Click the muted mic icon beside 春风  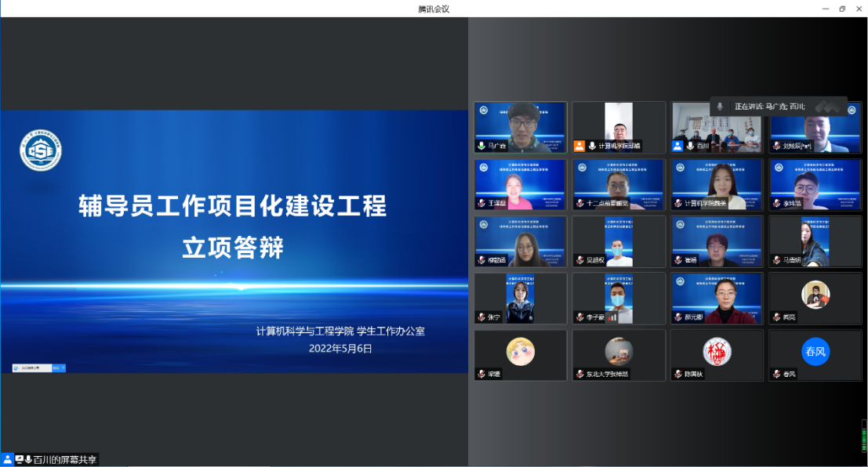775,375
